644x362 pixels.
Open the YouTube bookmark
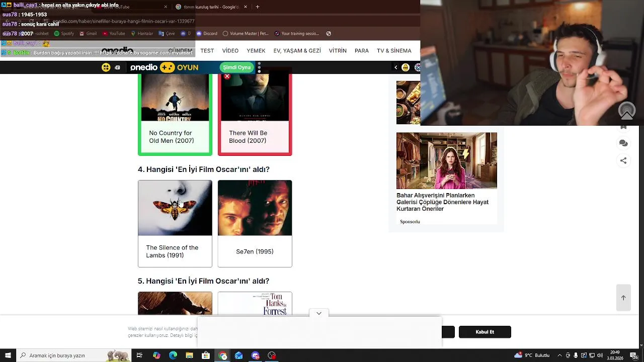(114, 34)
